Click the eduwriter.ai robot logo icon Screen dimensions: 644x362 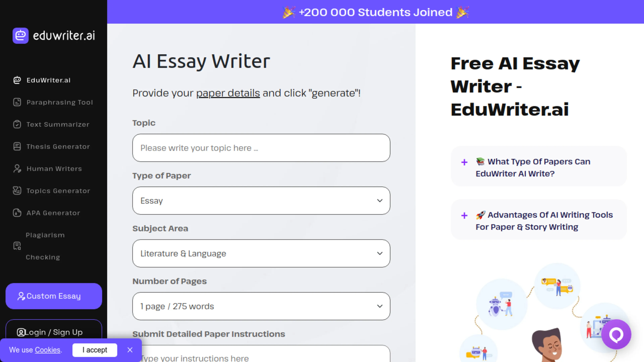click(x=20, y=36)
